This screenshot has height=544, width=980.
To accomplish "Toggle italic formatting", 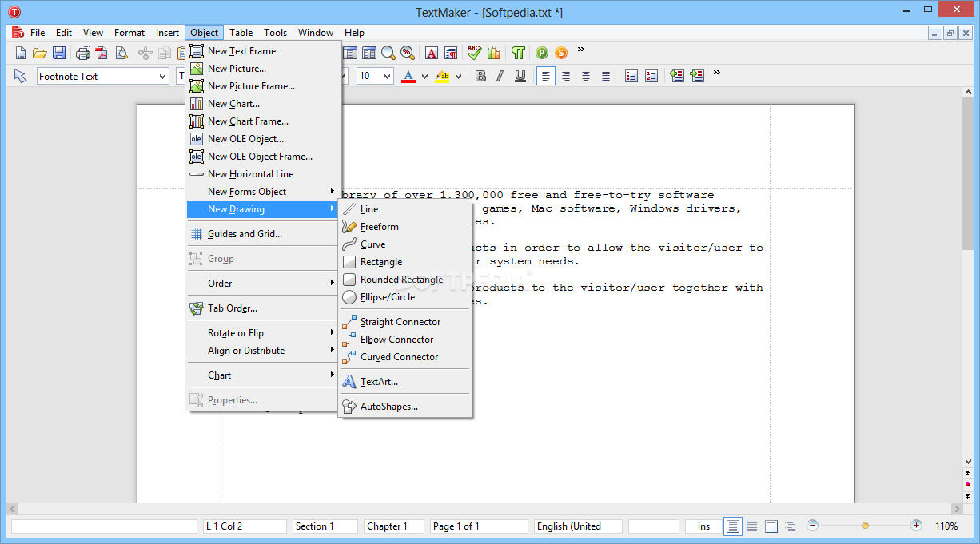I will click(x=500, y=76).
